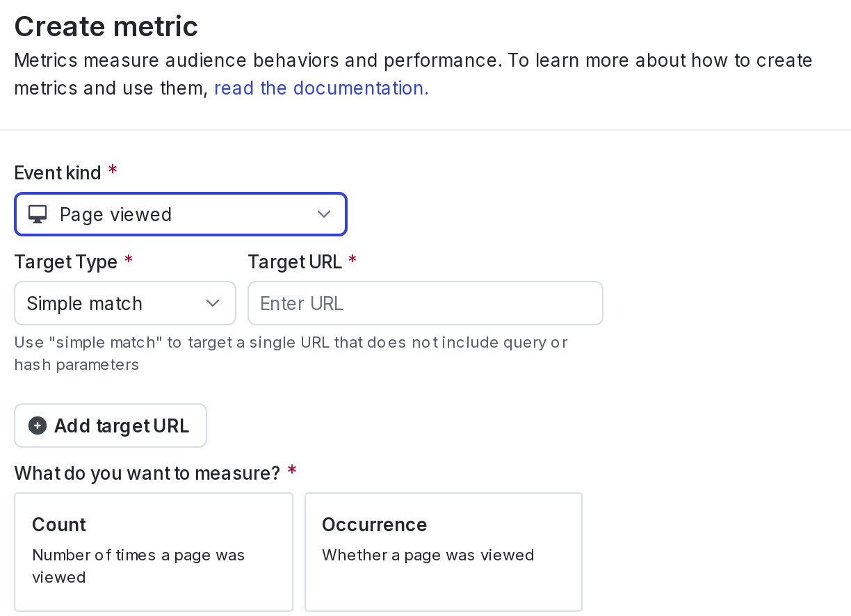Click inside the Enter URL field
Image resolution: width=851 pixels, height=616 pixels.
tap(425, 303)
